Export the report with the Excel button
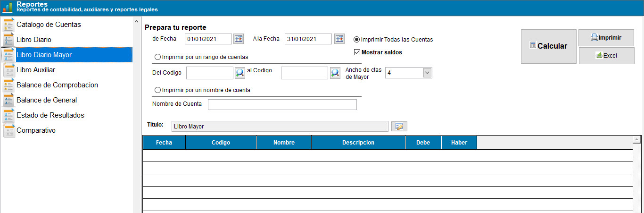The width and height of the screenshot is (644, 213). coord(606,56)
